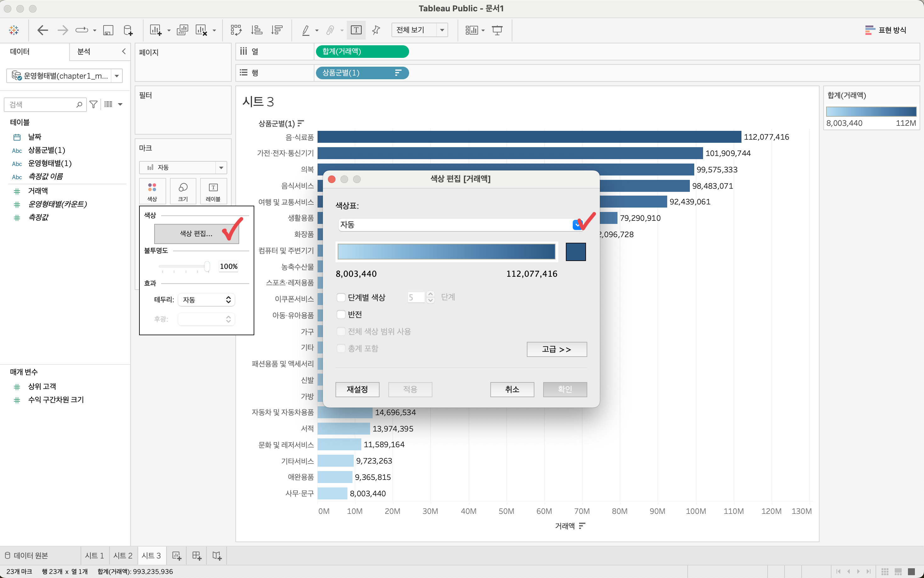Click the dark blue end color swatch

[575, 252]
